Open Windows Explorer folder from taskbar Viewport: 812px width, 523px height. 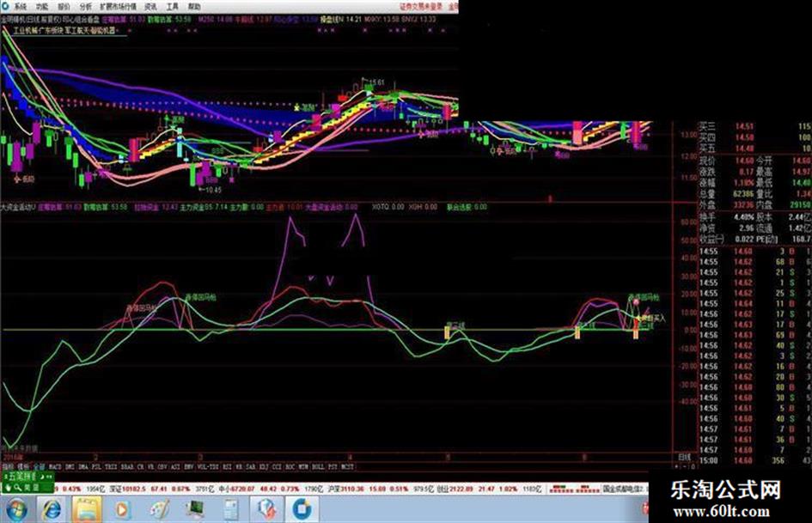click(x=87, y=509)
